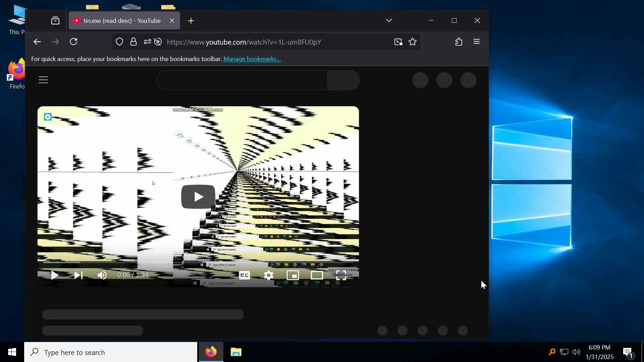Open video player settings gear

[x=268, y=275]
